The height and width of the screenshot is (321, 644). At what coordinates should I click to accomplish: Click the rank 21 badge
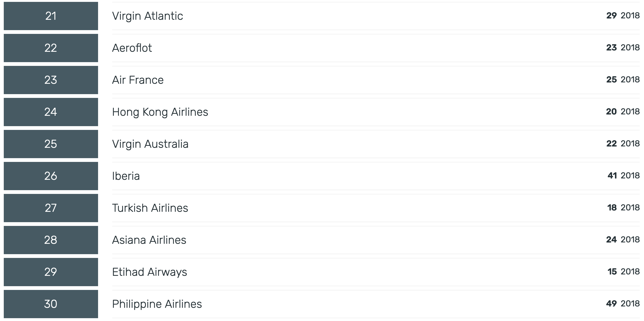pyautogui.click(x=51, y=16)
